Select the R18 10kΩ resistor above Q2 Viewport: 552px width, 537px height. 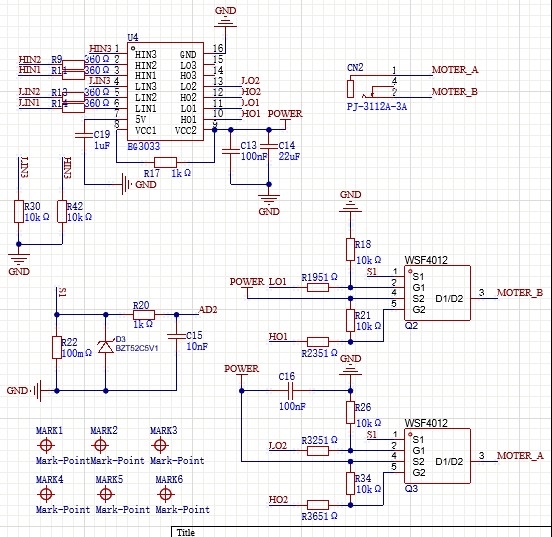click(350, 249)
